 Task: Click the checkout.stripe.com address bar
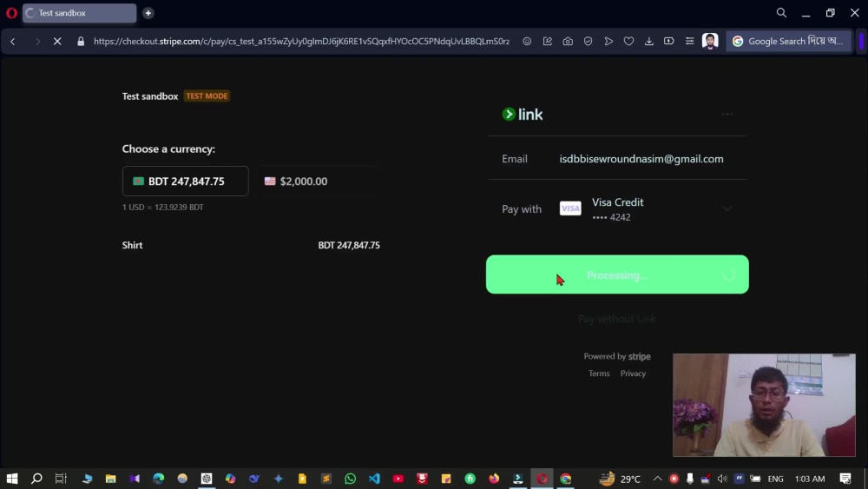click(x=301, y=41)
